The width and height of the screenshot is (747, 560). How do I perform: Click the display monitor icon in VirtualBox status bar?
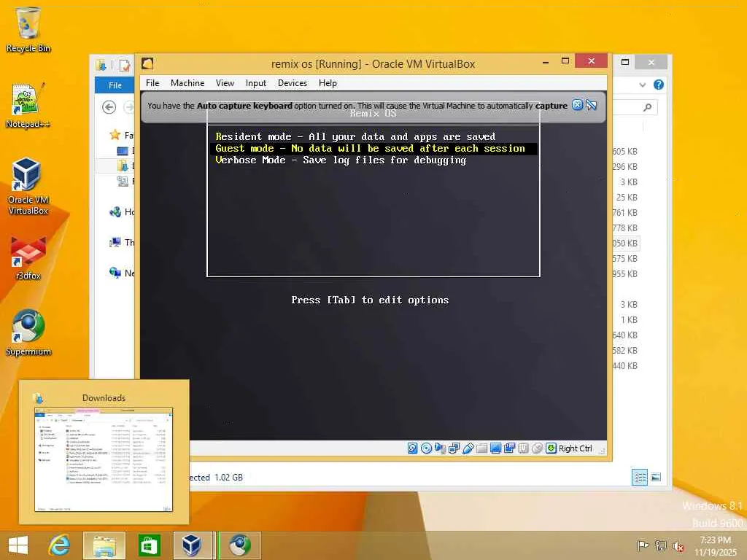click(x=495, y=448)
